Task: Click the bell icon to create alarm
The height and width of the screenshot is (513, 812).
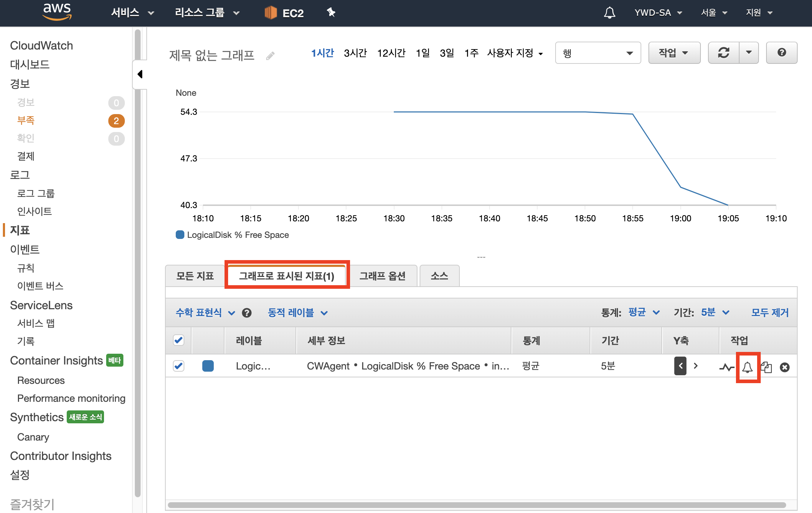Action: point(747,367)
